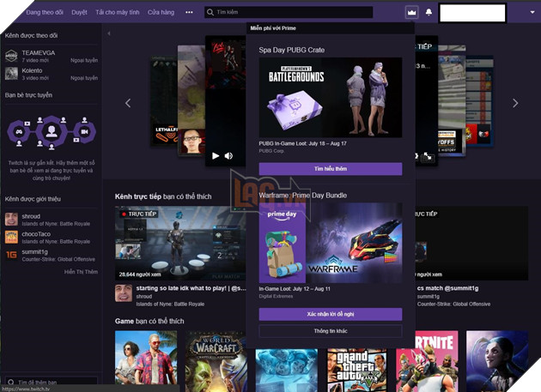Click the search magnifier icon
This screenshot has height=392, width=541.
click(x=210, y=12)
